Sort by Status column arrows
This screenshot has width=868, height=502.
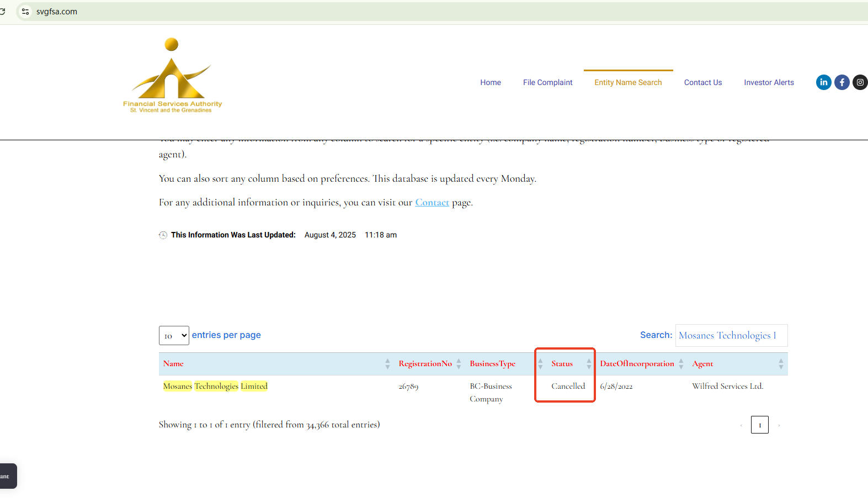(x=589, y=364)
